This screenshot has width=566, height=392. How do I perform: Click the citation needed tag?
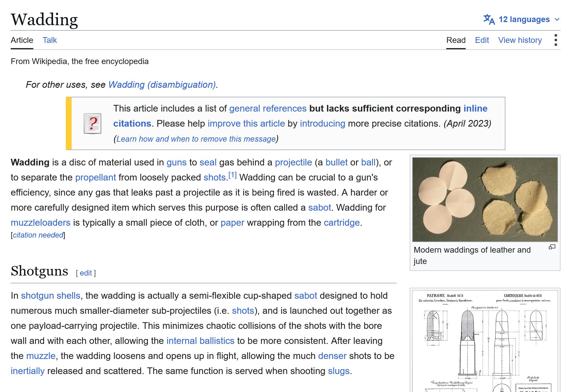point(38,235)
